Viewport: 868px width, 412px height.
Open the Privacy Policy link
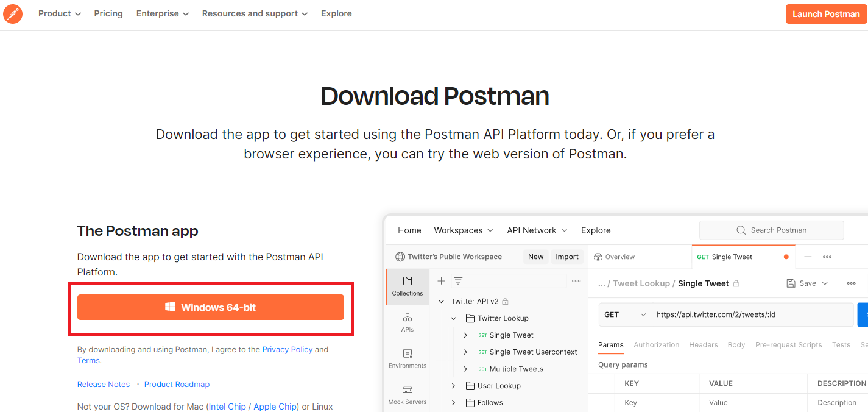tap(288, 350)
